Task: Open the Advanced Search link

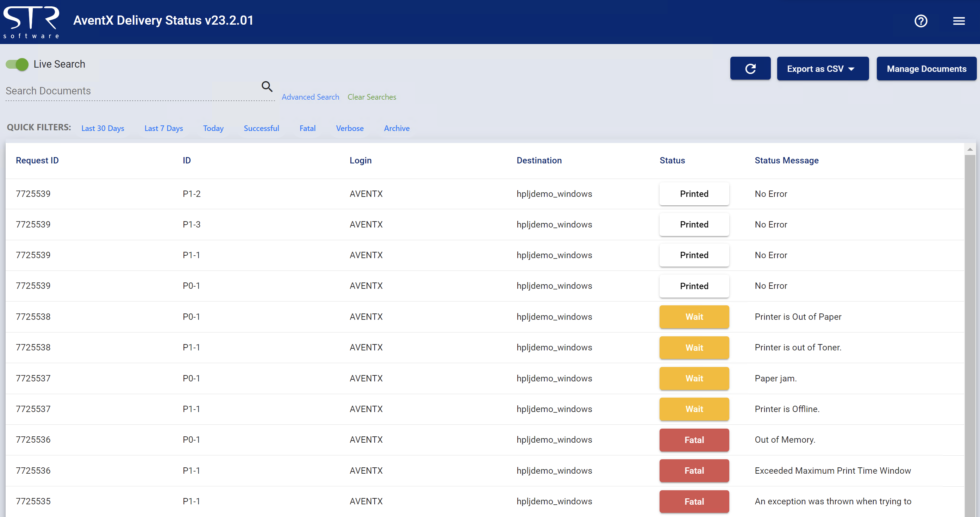Action: 310,97
